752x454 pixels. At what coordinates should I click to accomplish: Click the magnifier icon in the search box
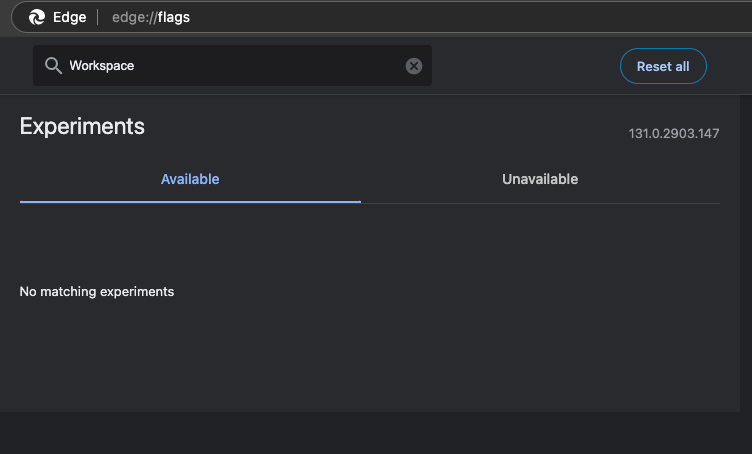pyautogui.click(x=53, y=66)
